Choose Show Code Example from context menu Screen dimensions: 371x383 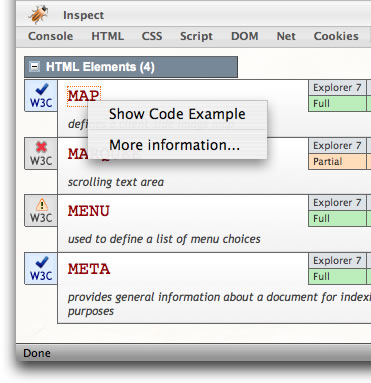tap(177, 114)
